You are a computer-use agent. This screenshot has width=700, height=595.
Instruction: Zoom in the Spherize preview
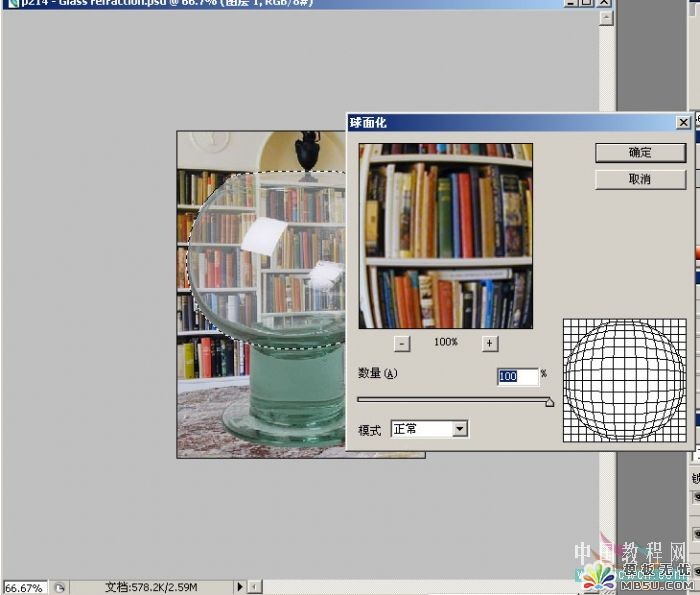coord(490,343)
